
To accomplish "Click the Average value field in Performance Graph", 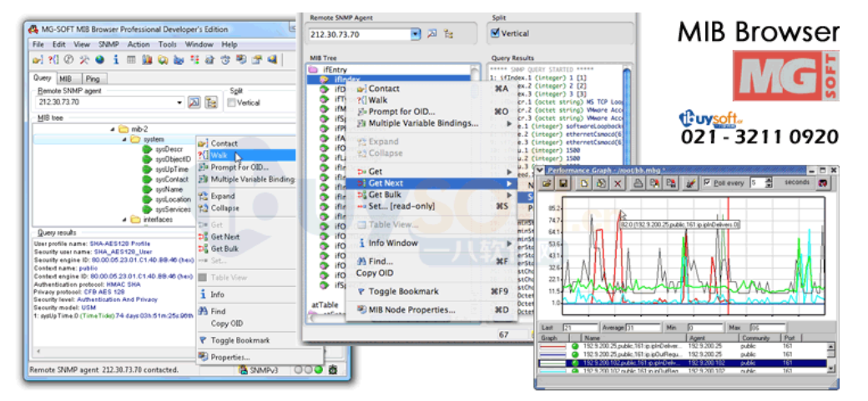I will pyautogui.click(x=644, y=328).
